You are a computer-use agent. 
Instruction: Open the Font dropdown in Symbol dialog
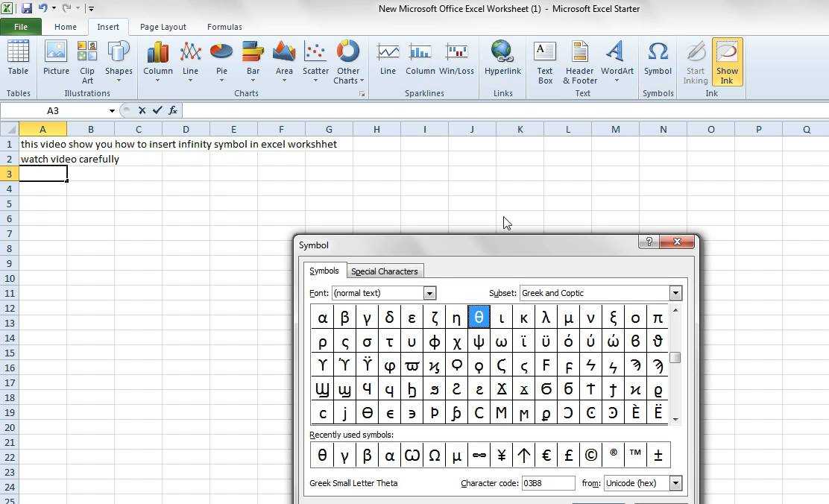pyautogui.click(x=430, y=293)
